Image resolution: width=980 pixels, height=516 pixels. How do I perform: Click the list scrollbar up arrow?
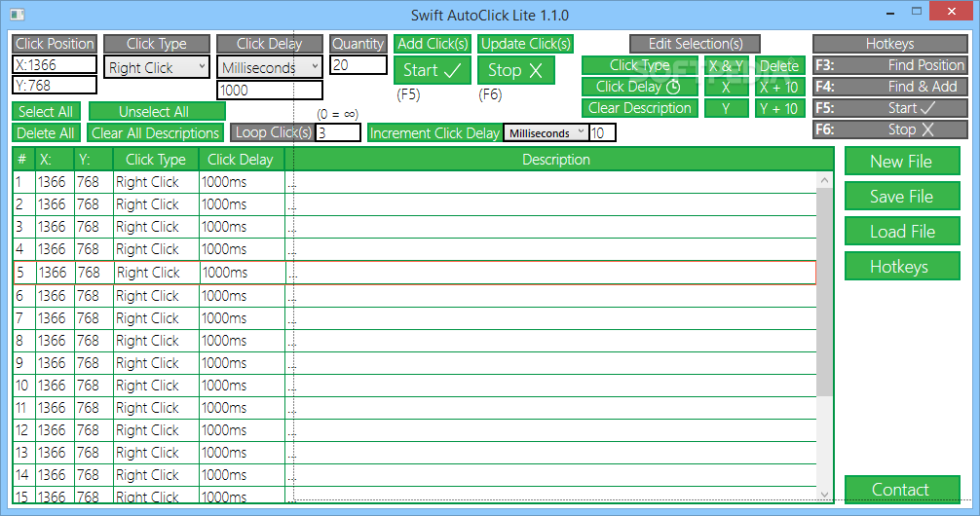point(824,180)
